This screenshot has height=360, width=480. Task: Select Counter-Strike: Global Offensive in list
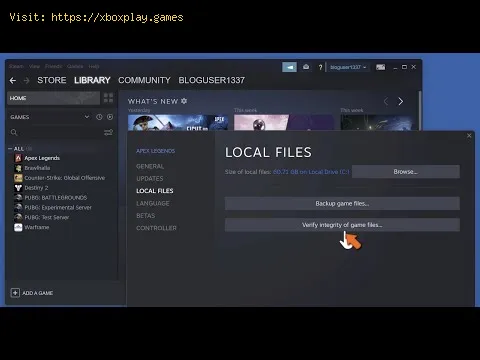[65, 178]
